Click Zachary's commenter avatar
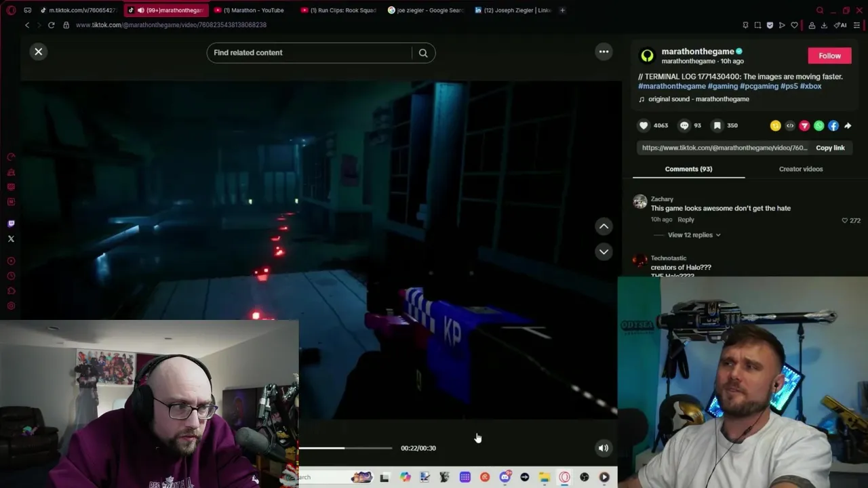This screenshot has height=488, width=868. click(639, 201)
